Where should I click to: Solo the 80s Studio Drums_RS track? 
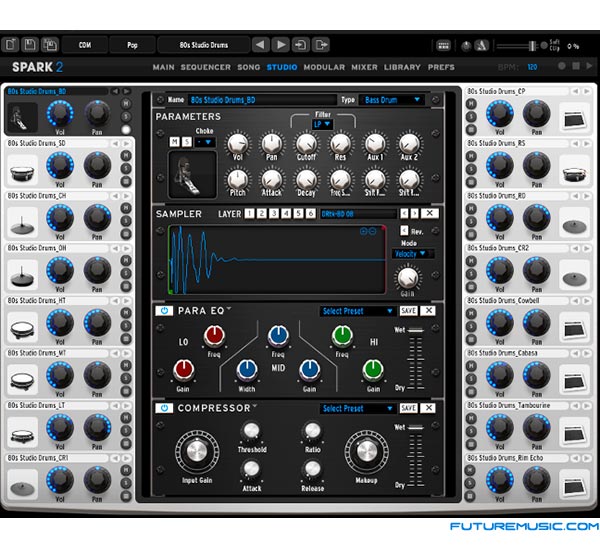[x=471, y=169]
